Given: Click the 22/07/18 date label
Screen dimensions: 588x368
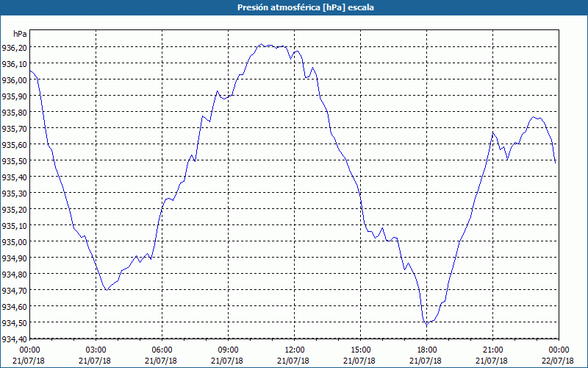Looking at the screenshot, I should pyautogui.click(x=559, y=361).
